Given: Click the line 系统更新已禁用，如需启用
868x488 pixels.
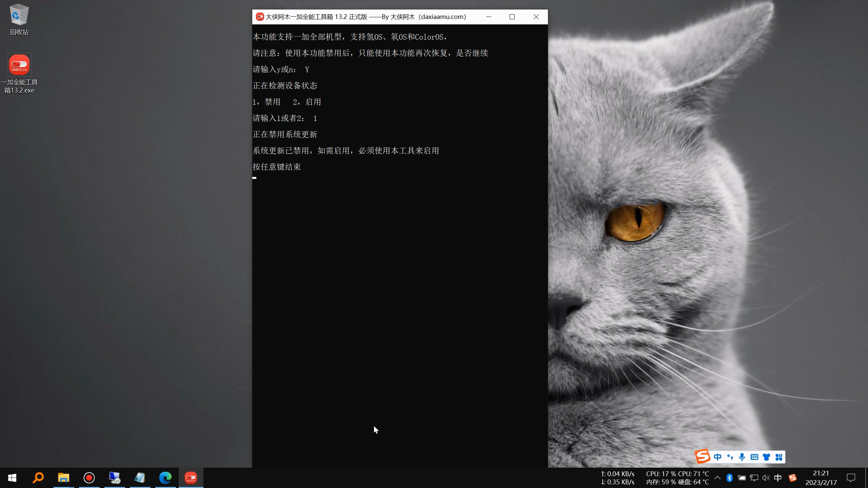Looking at the screenshot, I should [x=346, y=151].
